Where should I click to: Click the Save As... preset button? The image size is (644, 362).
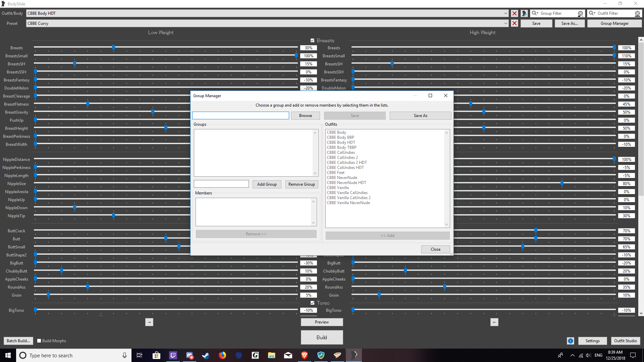tap(570, 23)
